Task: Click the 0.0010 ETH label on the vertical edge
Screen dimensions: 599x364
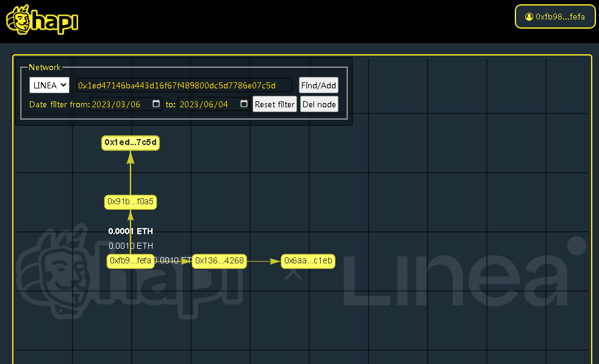Action: pyautogui.click(x=131, y=246)
